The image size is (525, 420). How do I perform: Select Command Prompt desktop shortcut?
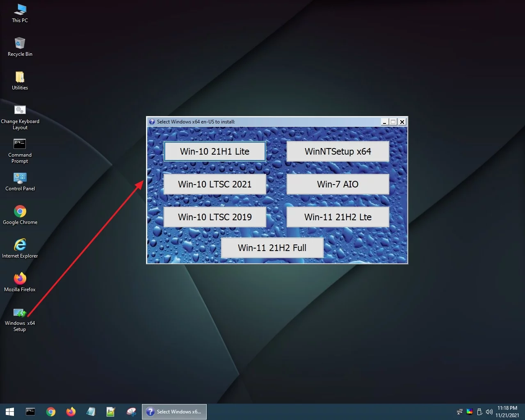click(x=20, y=151)
